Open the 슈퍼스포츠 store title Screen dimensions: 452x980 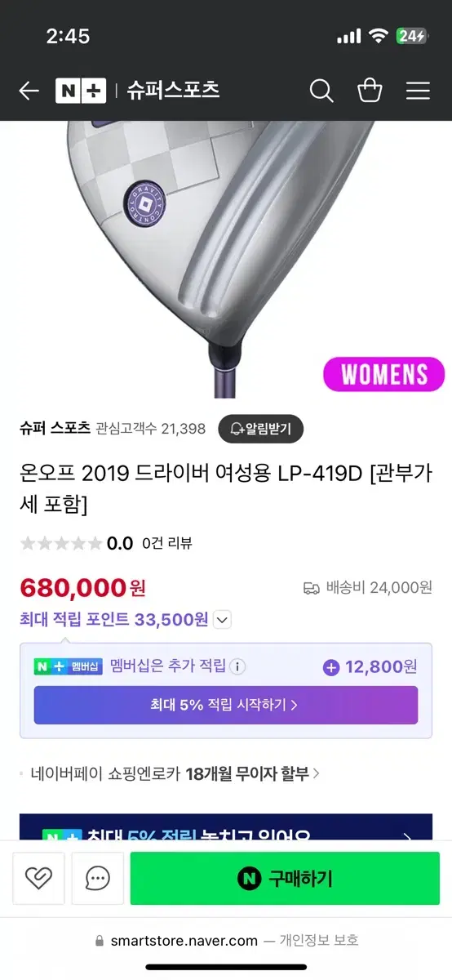(173, 90)
